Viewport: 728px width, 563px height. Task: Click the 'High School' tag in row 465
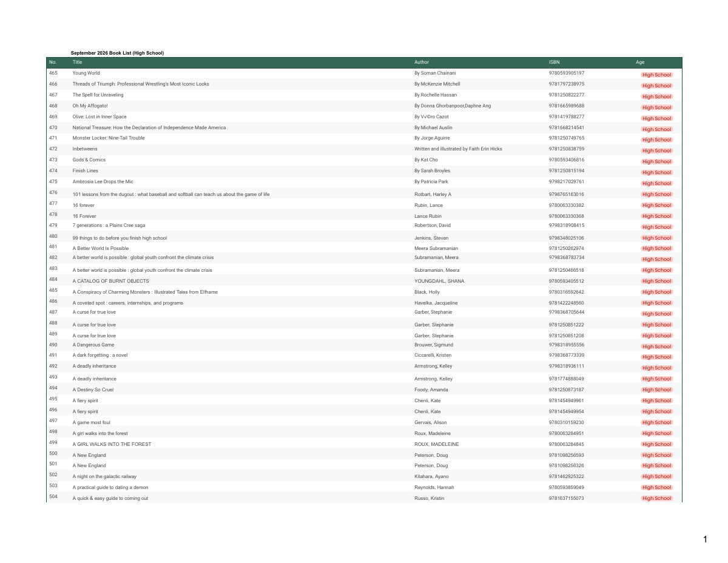tap(656, 75)
